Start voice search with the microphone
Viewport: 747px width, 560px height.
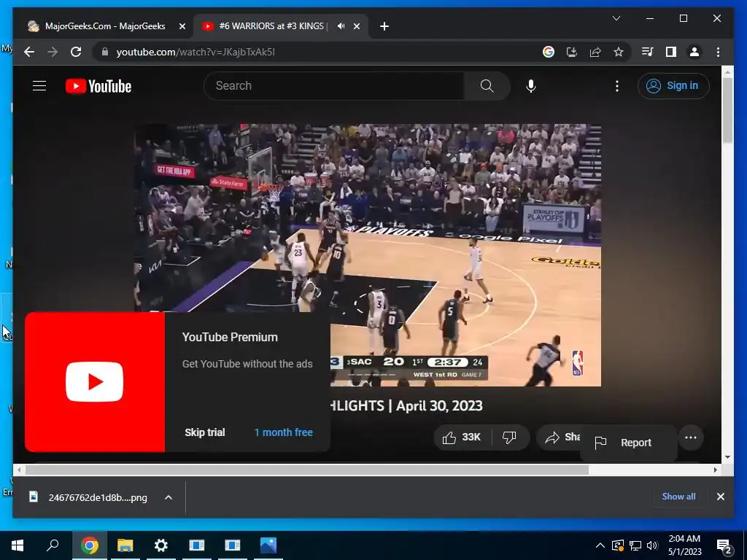[531, 86]
